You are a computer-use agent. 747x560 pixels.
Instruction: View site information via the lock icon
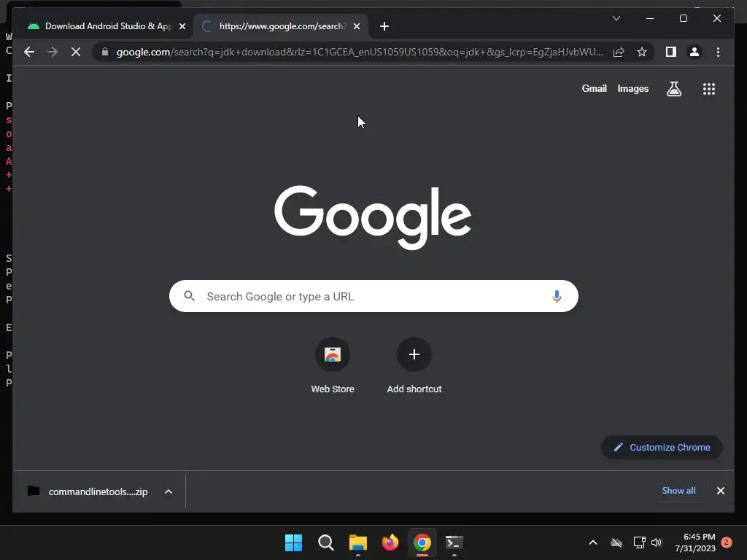pos(105,52)
